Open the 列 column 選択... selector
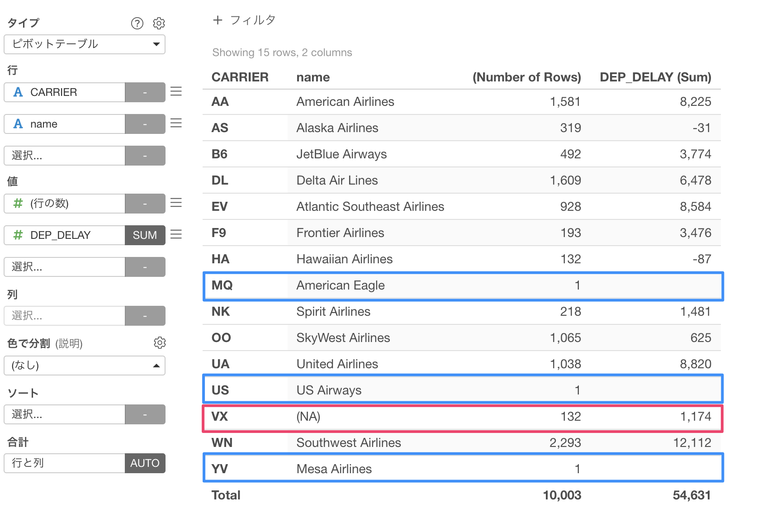Image resolution: width=767 pixels, height=532 pixels. (x=65, y=316)
